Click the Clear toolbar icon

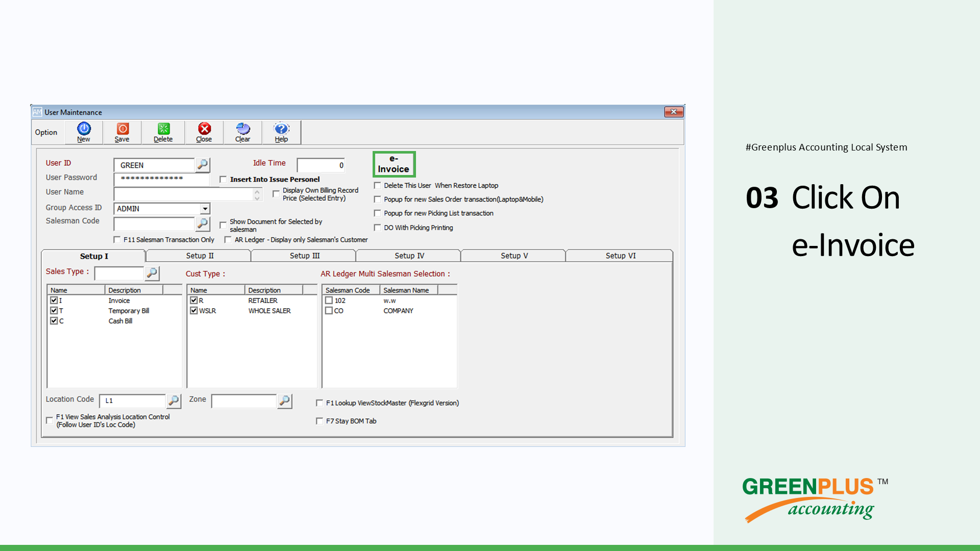point(242,132)
